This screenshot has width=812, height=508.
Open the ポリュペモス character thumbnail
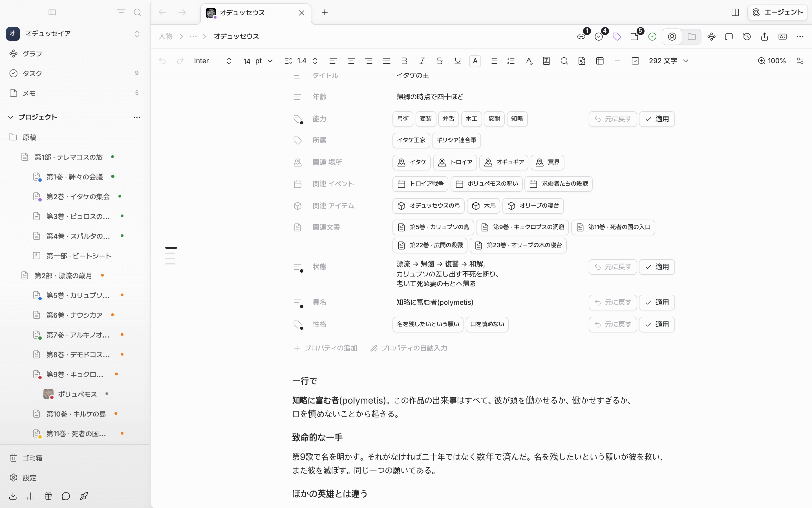pyautogui.click(x=48, y=394)
